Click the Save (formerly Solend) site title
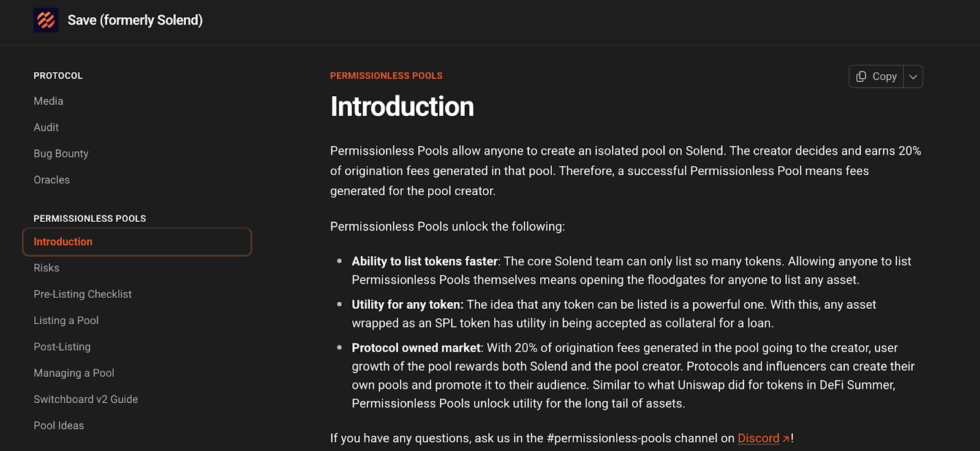Image resolution: width=980 pixels, height=451 pixels. click(x=135, y=20)
